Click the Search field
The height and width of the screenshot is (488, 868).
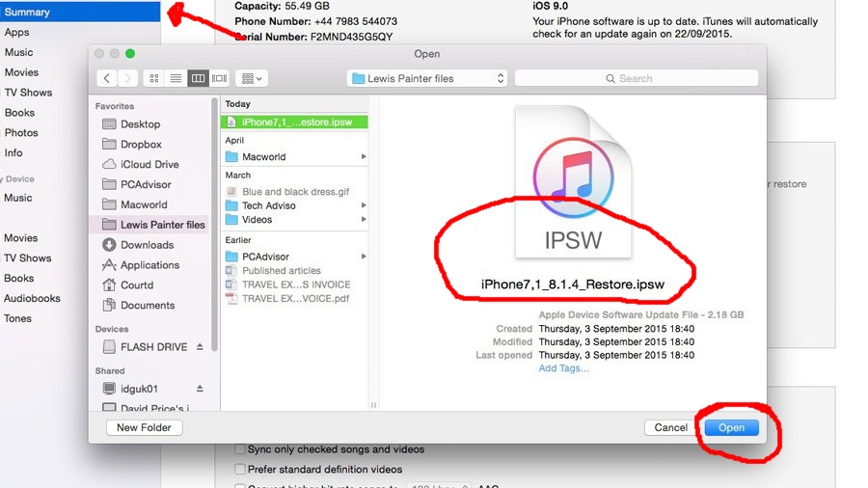pos(637,78)
